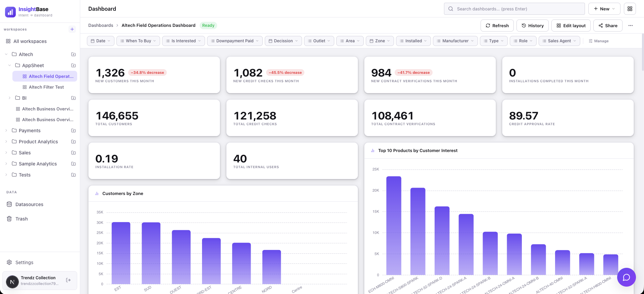Image resolution: width=644 pixels, height=294 pixels.
Task: Open first Altech Business Overview dashboard
Action: click(x=45, y=109)
